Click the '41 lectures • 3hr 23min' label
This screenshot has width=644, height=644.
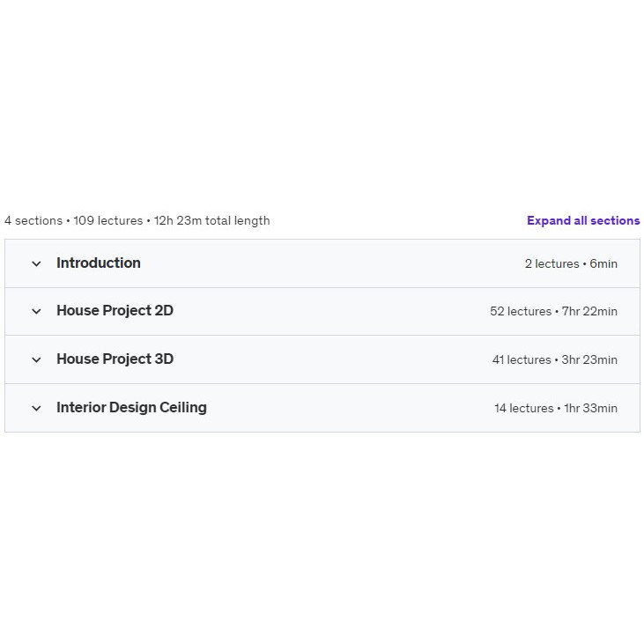point(554,360)
